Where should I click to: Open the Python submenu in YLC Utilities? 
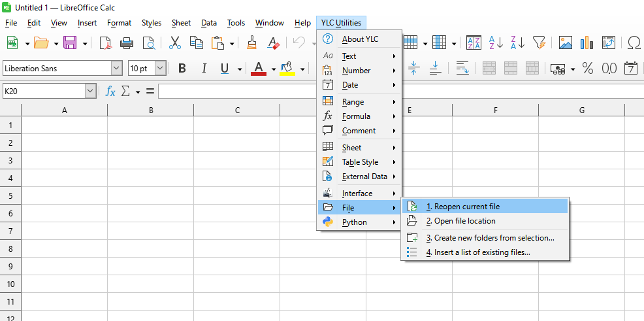tap(354, 222)
